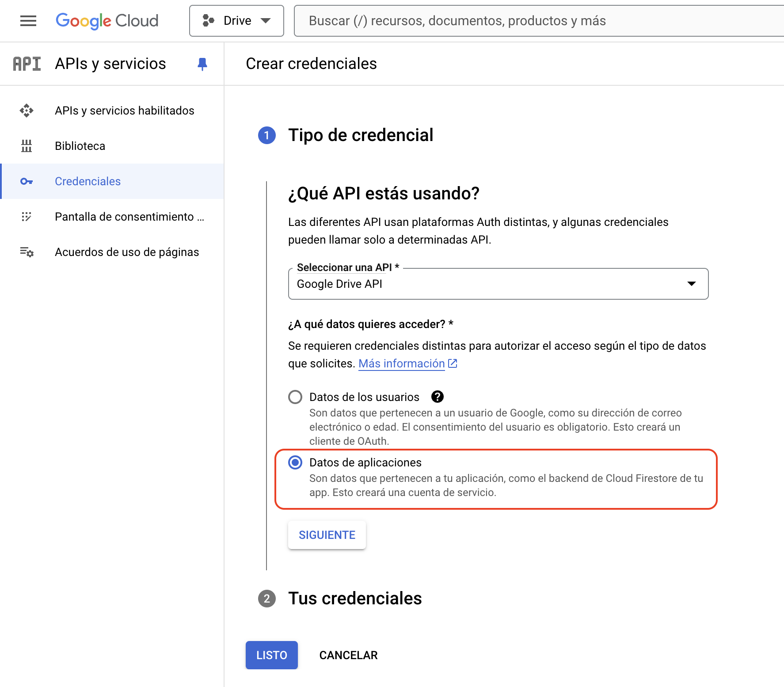Click the Google Cloud logo
784x687 pixels.
[107, 21]
